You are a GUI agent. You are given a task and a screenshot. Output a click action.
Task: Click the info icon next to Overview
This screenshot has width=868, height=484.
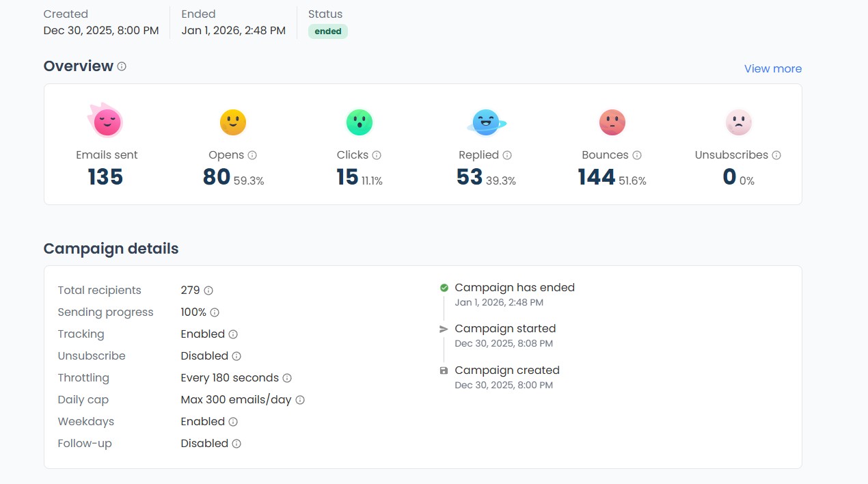122,66
